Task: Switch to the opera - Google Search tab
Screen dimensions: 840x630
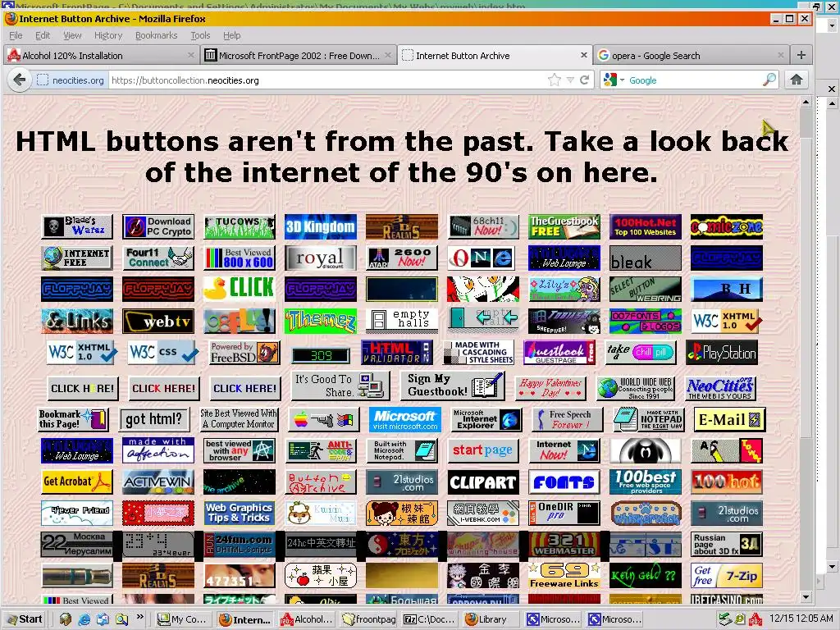Action: point(691,55)
